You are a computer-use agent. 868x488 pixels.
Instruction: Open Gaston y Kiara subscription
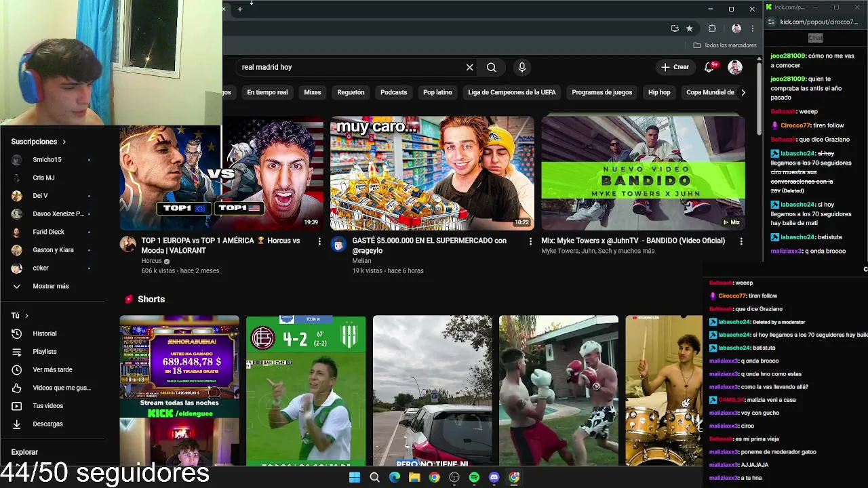pyautogui.click(x=52, y=250)
